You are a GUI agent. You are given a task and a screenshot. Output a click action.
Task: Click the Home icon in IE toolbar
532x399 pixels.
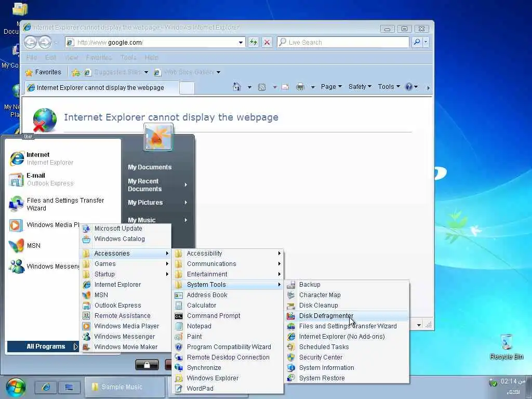point(237,87)
